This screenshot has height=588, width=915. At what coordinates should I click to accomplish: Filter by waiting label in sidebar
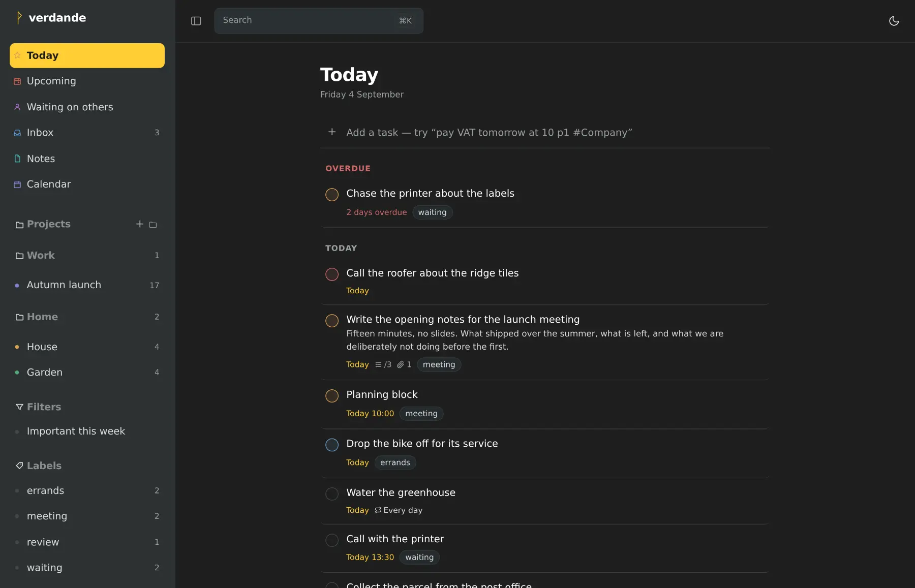pyautogui.click(x=87, y=568)
